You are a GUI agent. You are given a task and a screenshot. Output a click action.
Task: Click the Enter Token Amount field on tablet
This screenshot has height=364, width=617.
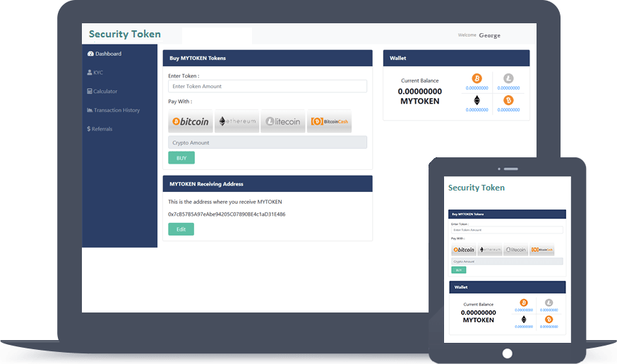click(x=507, y=230)
